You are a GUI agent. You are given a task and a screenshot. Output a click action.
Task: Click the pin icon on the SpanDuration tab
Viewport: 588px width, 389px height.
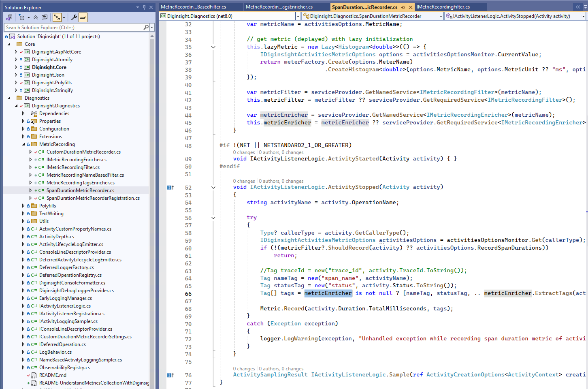(403, 7)
